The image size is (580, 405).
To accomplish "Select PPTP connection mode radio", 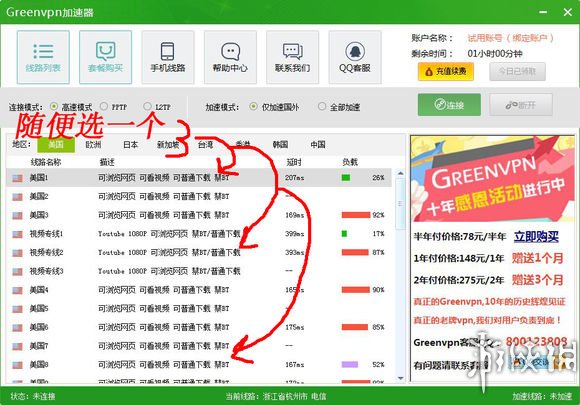I will coord(104,107).
